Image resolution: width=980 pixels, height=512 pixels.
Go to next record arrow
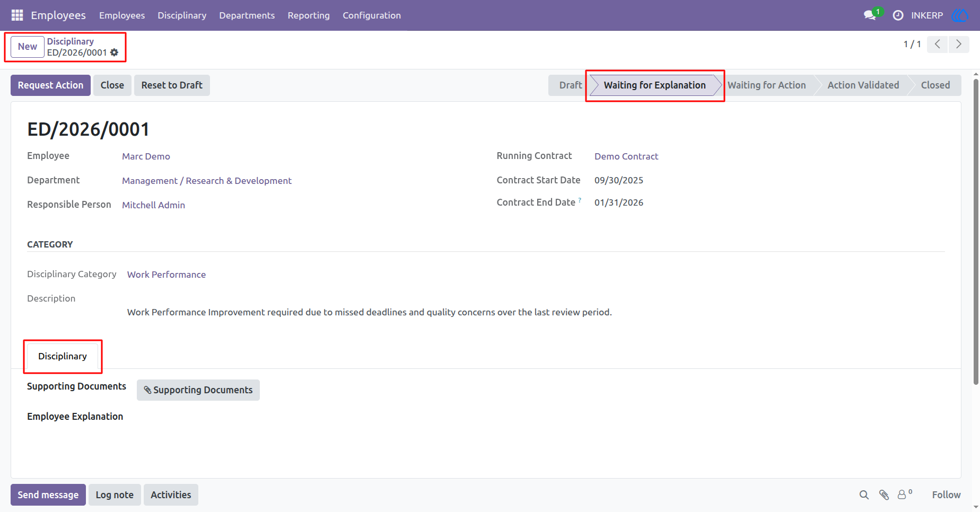(x=959, y=45)
